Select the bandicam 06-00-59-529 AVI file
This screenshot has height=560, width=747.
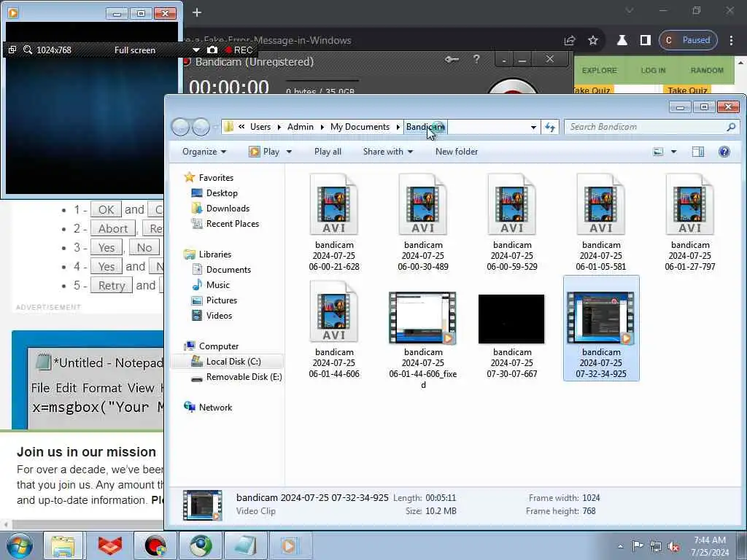[512, 222]
